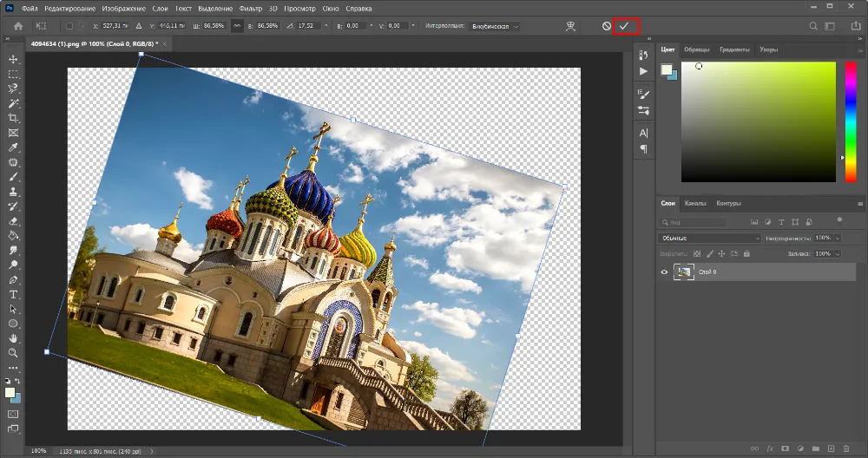This screenshot has height=458, width=868.
Task: Open the blend mode dropdown set to Обычные
Action: 710,238
